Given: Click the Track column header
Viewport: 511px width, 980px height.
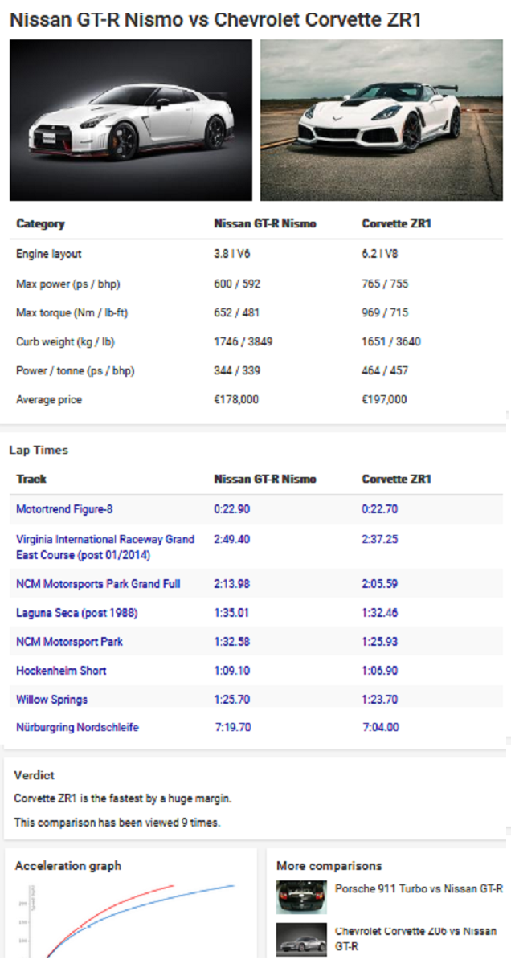Looking at the screenshot, I should click(x=31, y=479).
